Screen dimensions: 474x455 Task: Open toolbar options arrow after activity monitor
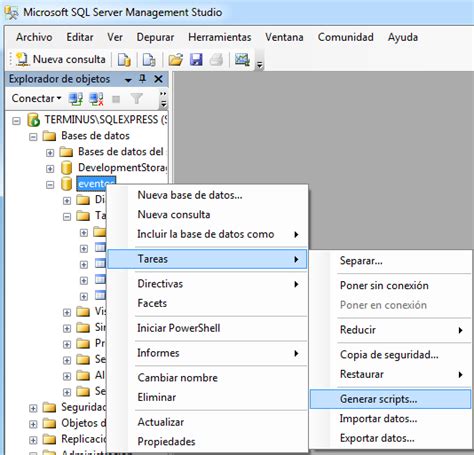[260, 64]
